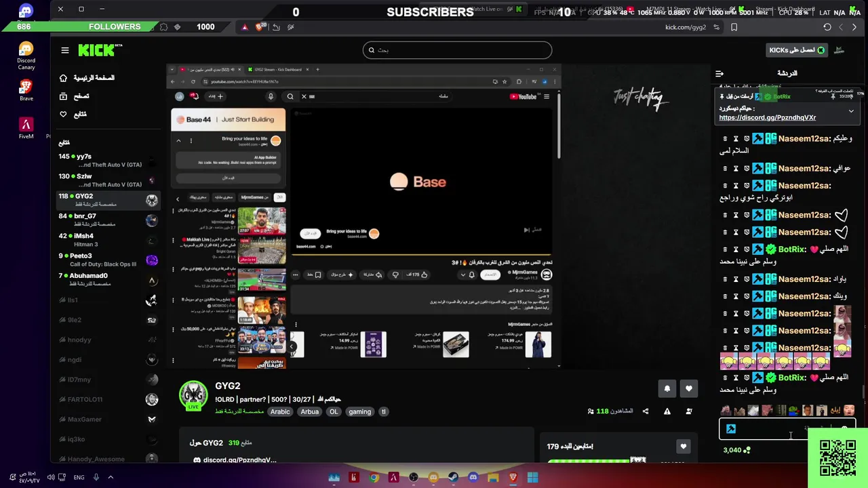The height and width of the screenshot is (488, 868).
Task: Open iMsh4 Hitman 3 channel
Action: coord(108,240)
